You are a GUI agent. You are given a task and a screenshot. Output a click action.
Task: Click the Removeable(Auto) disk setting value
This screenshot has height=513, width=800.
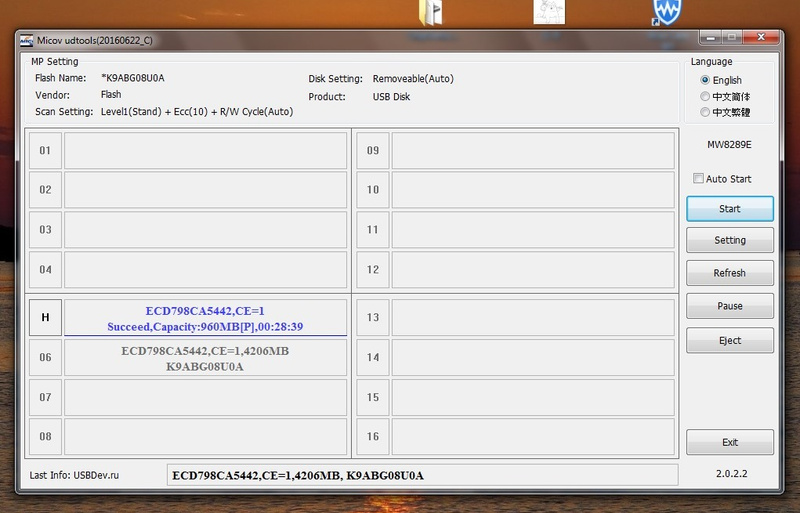click(x=413, y=79)
